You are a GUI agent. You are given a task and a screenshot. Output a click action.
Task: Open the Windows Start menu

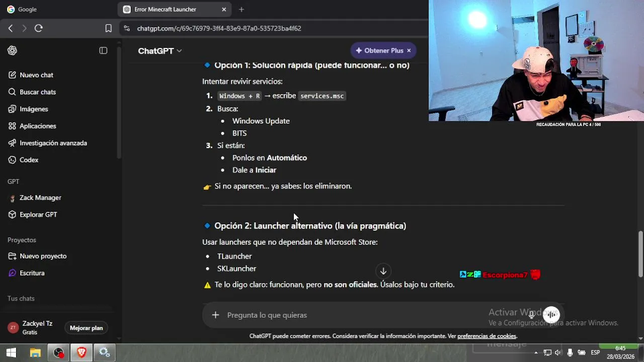[11, 353]
